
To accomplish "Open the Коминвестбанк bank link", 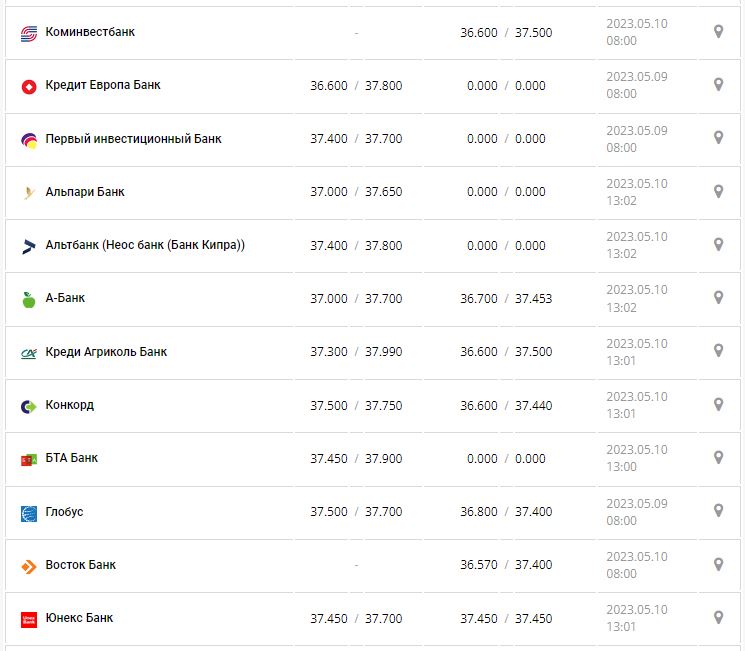I will (x=90, y=32).
